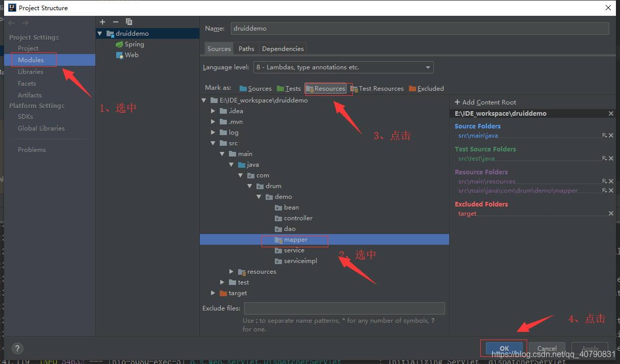
Task: Open root properties for src\main\java
Action: tap(604, 136)
